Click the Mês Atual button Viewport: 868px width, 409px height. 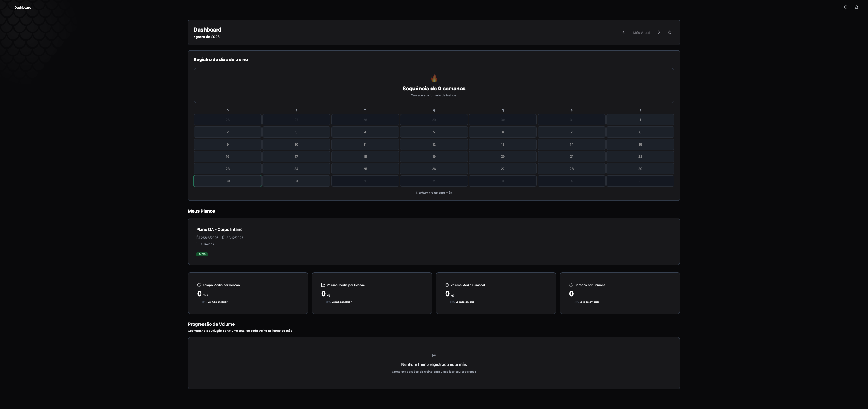click(641, 33)
